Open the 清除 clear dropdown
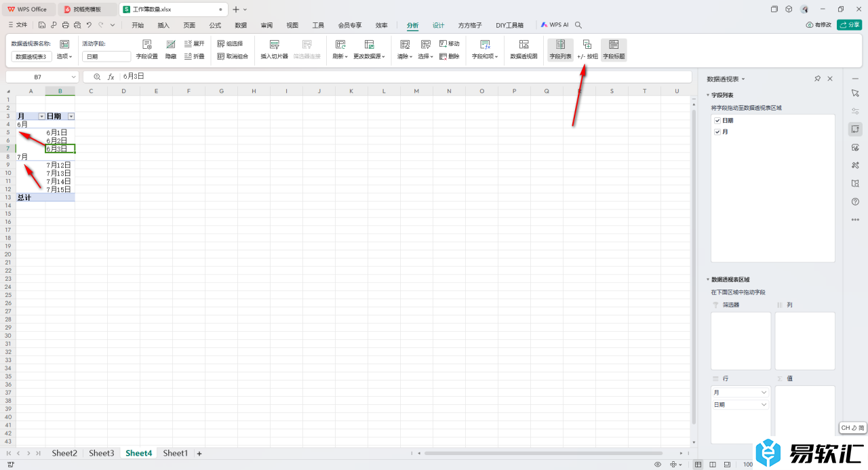 pos(405,56)
